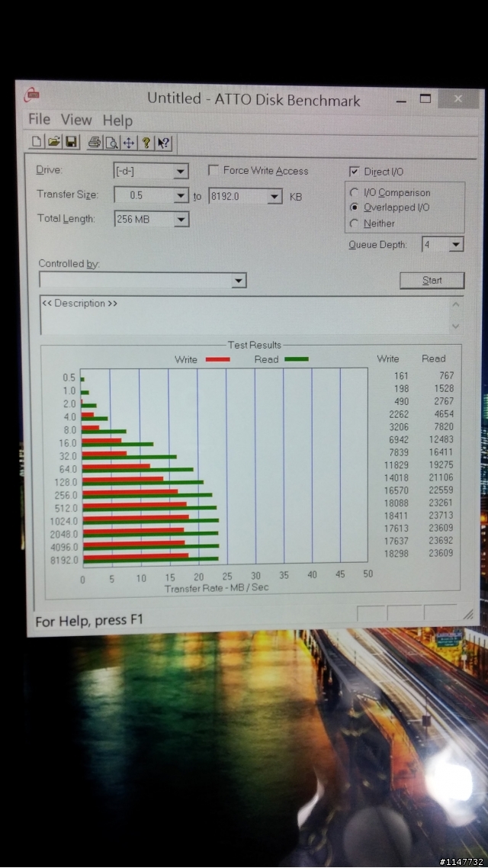Image resolution: width=488 pixels, height=868 pixels.
Task: Click the four-arrow move toolbar icon
Action: pyautogui.click(x=128, y=143)
